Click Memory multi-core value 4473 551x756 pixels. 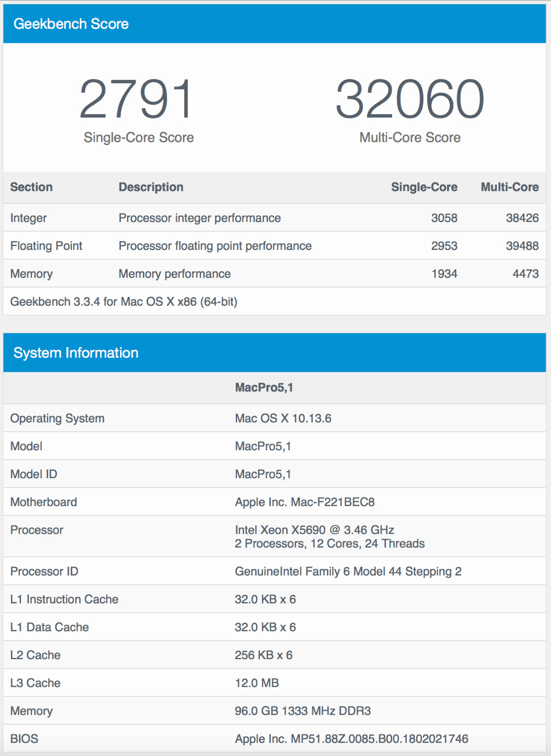coord(525,274)
